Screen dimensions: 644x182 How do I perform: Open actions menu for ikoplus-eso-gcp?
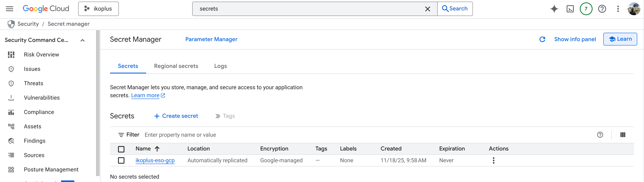[x=493, y=160]
